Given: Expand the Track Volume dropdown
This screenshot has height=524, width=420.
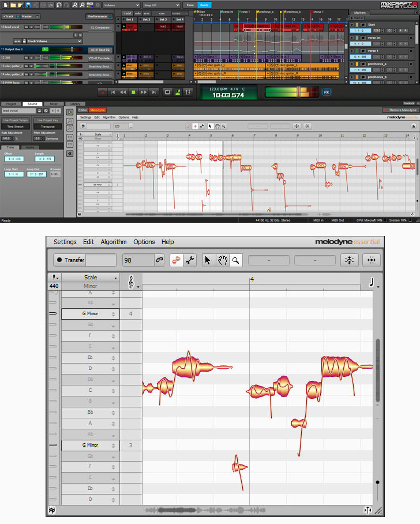Looking at the screenshot, I should coord(54,41).
